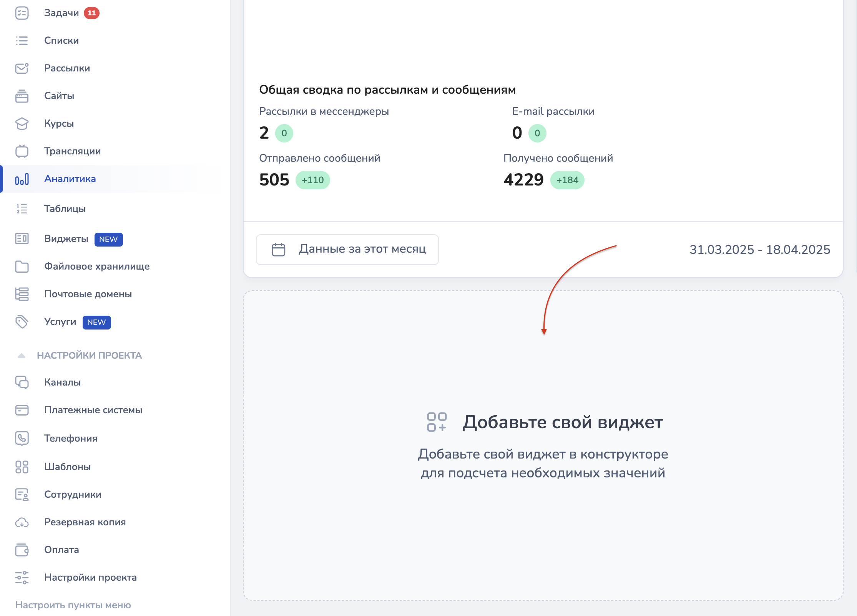857x616 pixels.
Task: Click 'Настроить пункты меню' link
Action: [73, 605]
